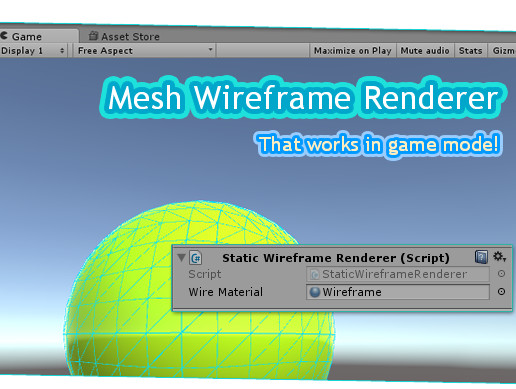This screenshot has height=389, width=516.
Task: Open component help reference book icon
Action: click(481, 257)
